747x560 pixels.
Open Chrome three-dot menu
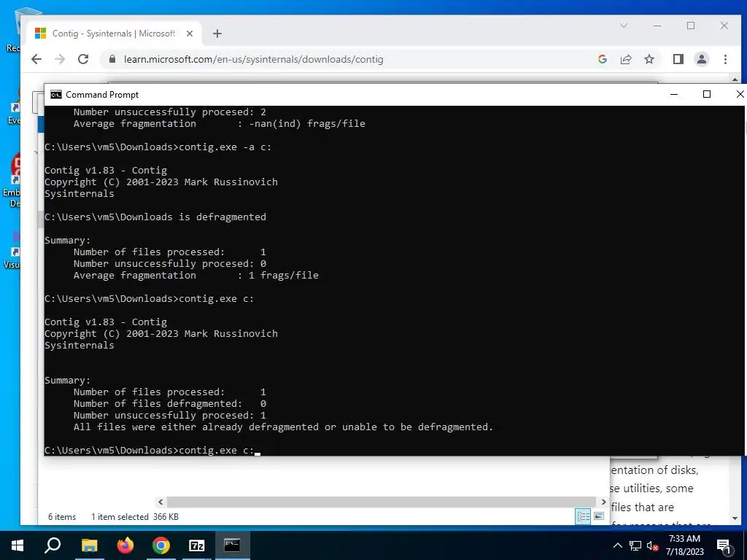coord(725,59)
